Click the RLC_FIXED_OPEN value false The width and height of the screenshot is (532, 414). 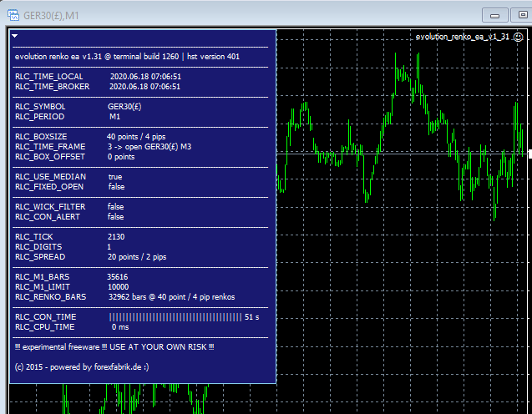coord(116,187)
